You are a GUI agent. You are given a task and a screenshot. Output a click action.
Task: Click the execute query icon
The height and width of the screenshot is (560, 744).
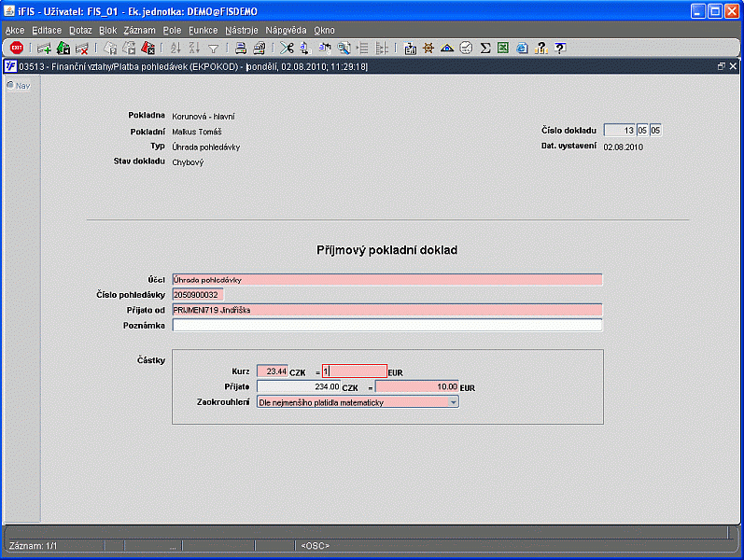[129, 48]
